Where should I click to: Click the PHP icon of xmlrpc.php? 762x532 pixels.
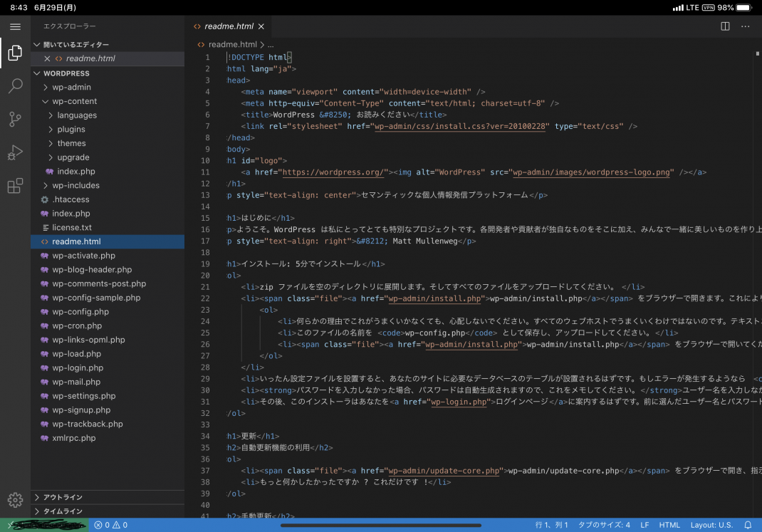(x=45, y=438)
